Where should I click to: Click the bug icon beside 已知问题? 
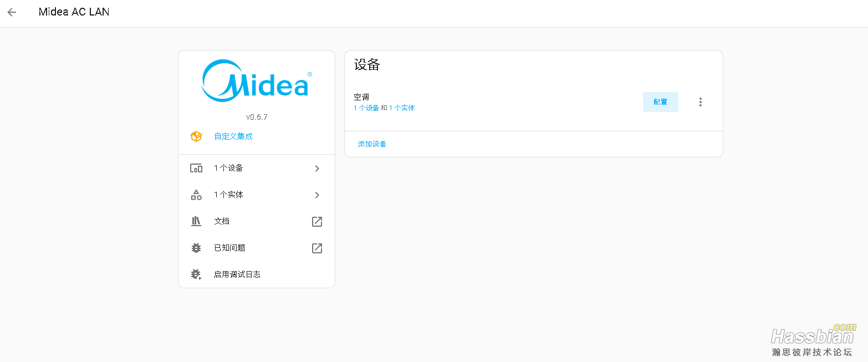[x=196, y=248]
